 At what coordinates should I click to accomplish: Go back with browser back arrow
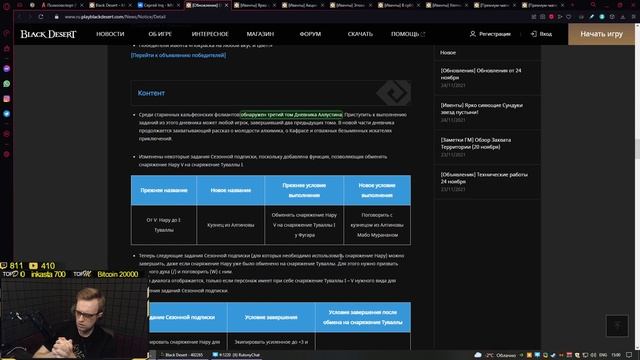tap(19, 17)
